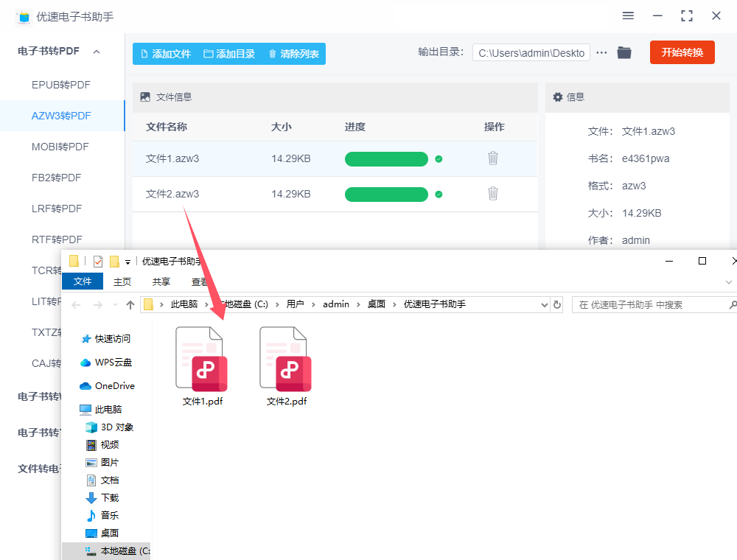The width and height of the screenshot is (737, 560).
Task: Click the Explorer up-directory arrow
Action: [x=130, y=305]
